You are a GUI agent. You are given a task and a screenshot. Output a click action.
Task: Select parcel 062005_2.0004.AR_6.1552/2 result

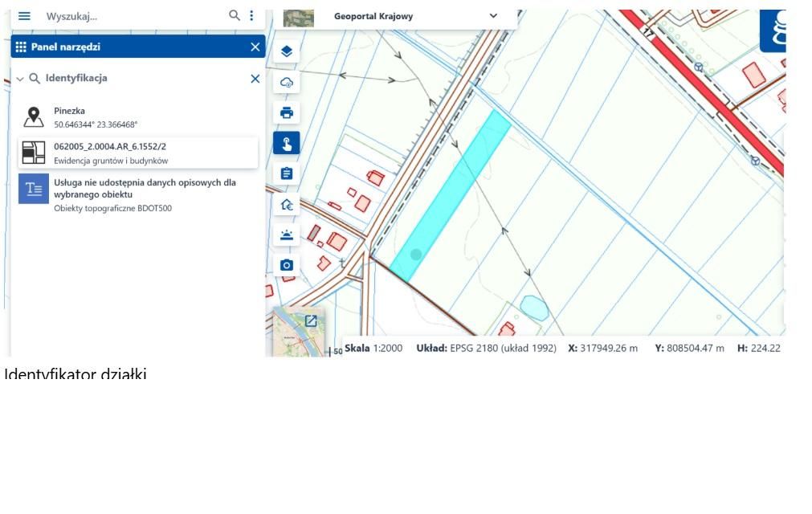point(138,153)
